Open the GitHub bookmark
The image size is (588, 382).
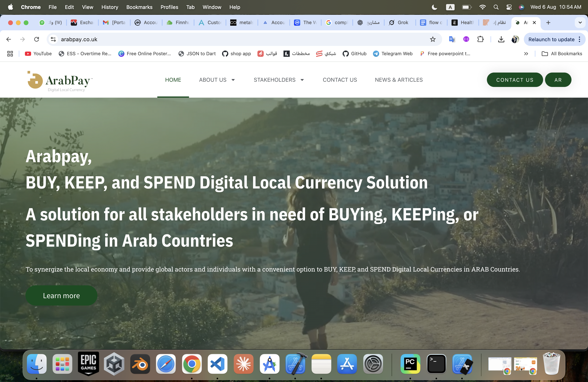[x=354, y=54]
